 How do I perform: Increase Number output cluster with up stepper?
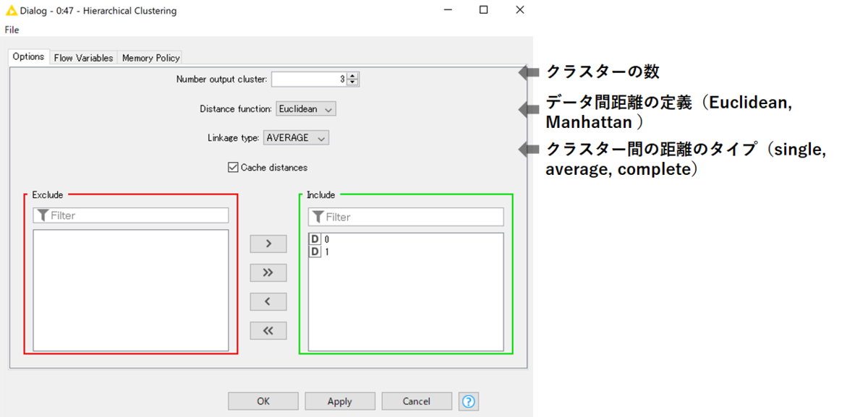click(x=352, y=76)
